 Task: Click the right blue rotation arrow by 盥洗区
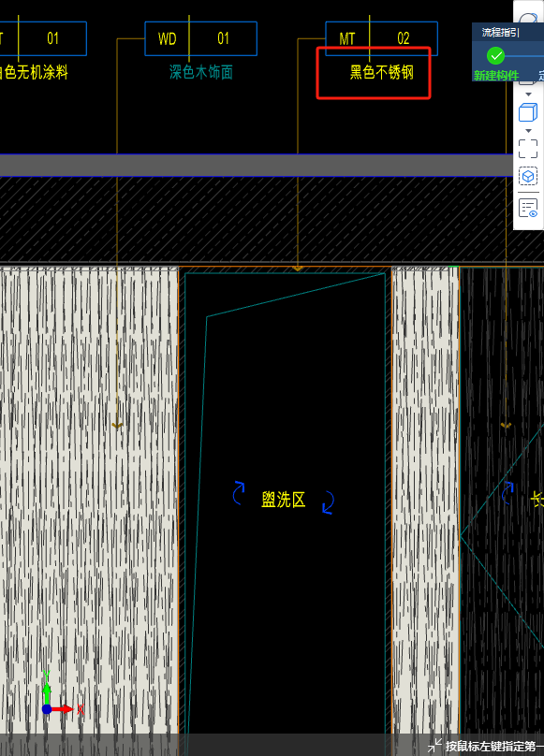click(329, 502)
